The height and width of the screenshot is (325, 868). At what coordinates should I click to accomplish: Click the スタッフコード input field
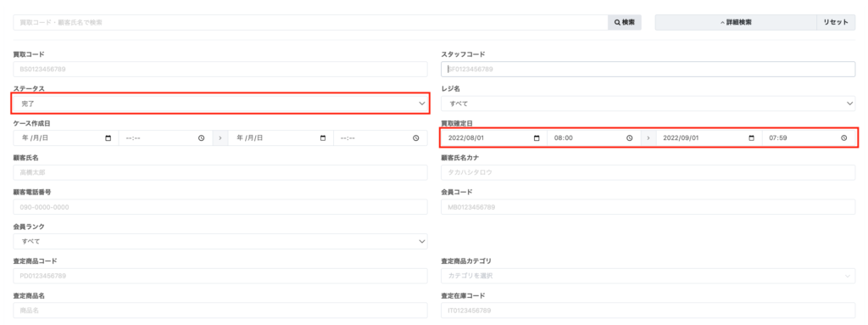pos(648,70)
